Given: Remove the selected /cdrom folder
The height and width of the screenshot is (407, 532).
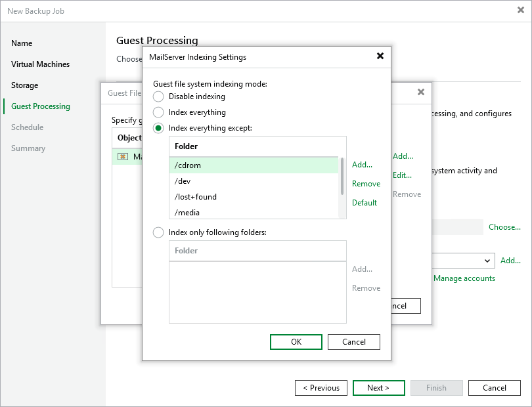Looking at the screenshot, I should (x=366, y=184).
